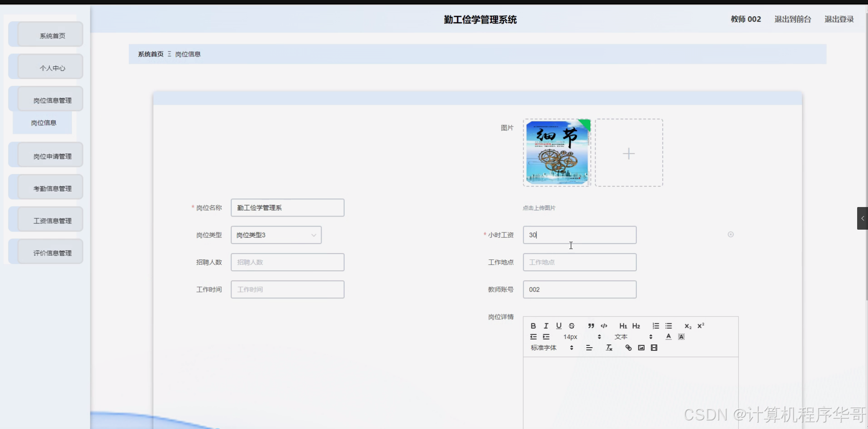The height and width of the screenshot is (429, 868).
Task: Navigate using the 系统首页 breadcrumb link
Action: 150,54
